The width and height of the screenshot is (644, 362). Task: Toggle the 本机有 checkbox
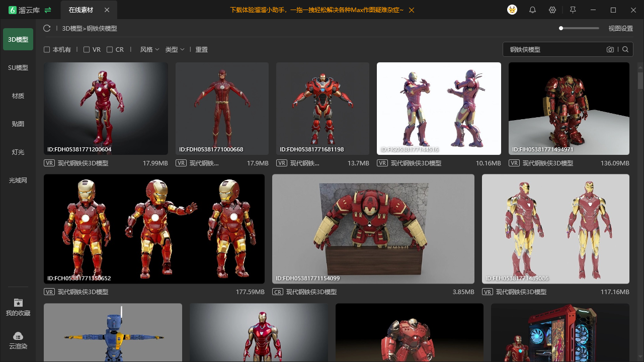[x=47, y=50]
